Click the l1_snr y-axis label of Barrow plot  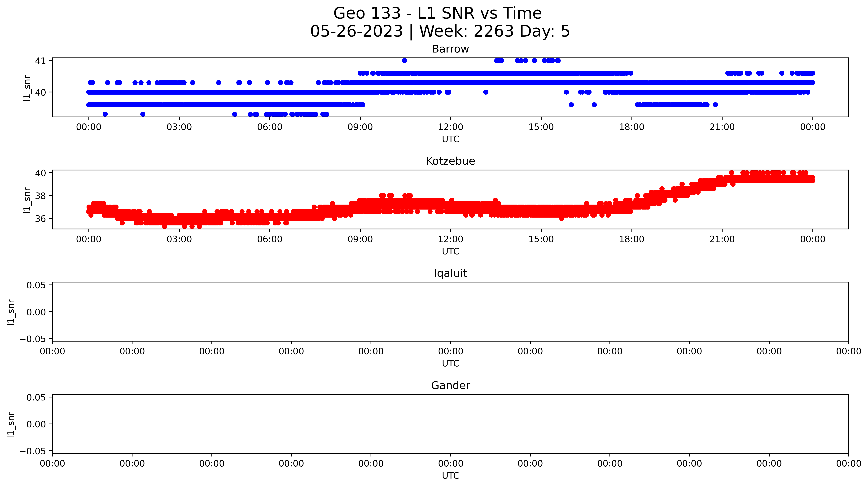pos(27,88)
